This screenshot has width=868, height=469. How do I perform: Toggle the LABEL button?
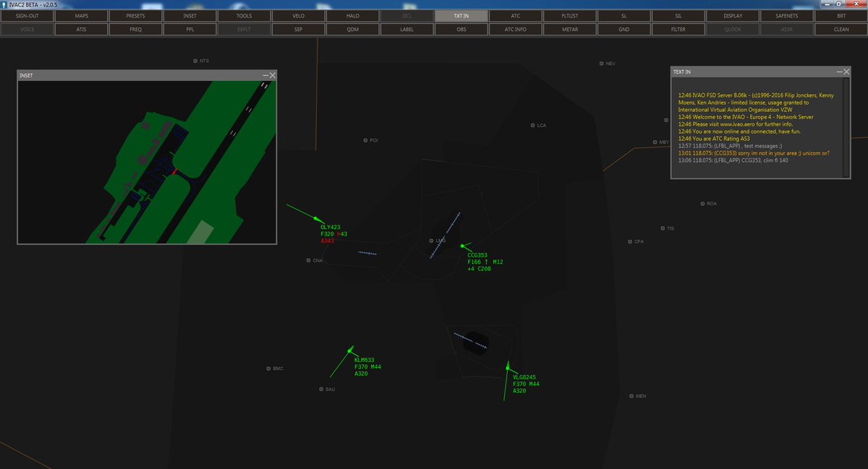click(407, 30)
